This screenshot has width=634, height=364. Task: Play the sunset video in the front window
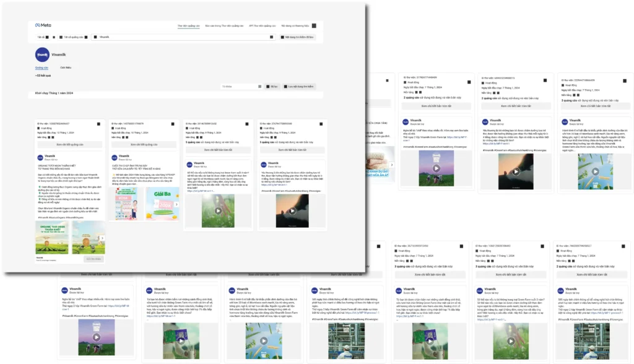tap(292, 210)
